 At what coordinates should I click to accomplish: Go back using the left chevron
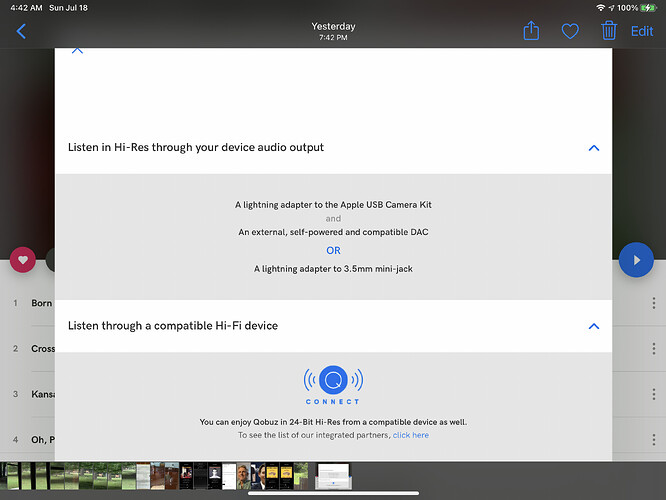21,31
